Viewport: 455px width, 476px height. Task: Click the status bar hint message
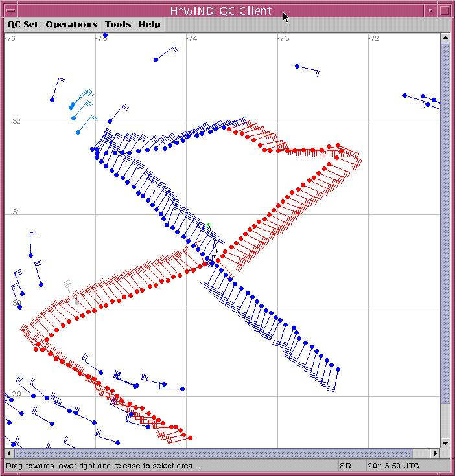click(104, 466)
